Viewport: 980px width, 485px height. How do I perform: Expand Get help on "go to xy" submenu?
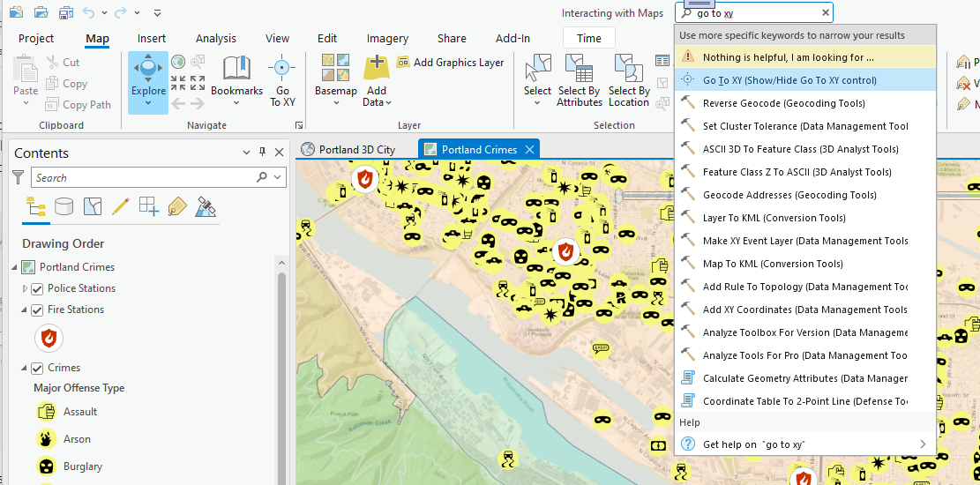pyautogui.click(x=923, y=444)
